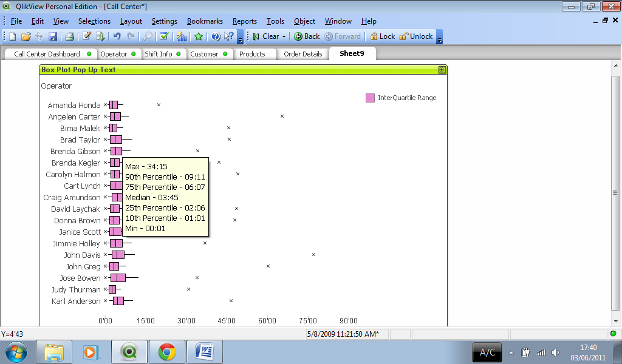Open Microsoft Word from taskbar
The width and height of the screenshot is (622, 364).
[205, 352]
